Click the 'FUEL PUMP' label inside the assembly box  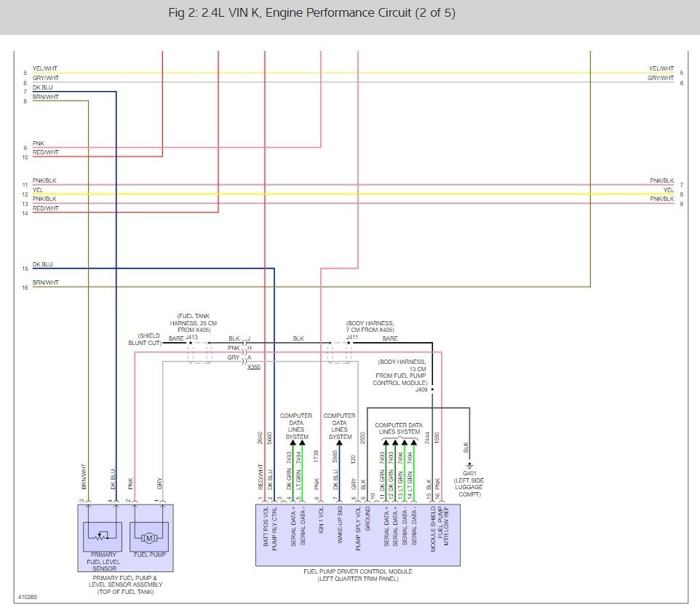pos(150,555)
